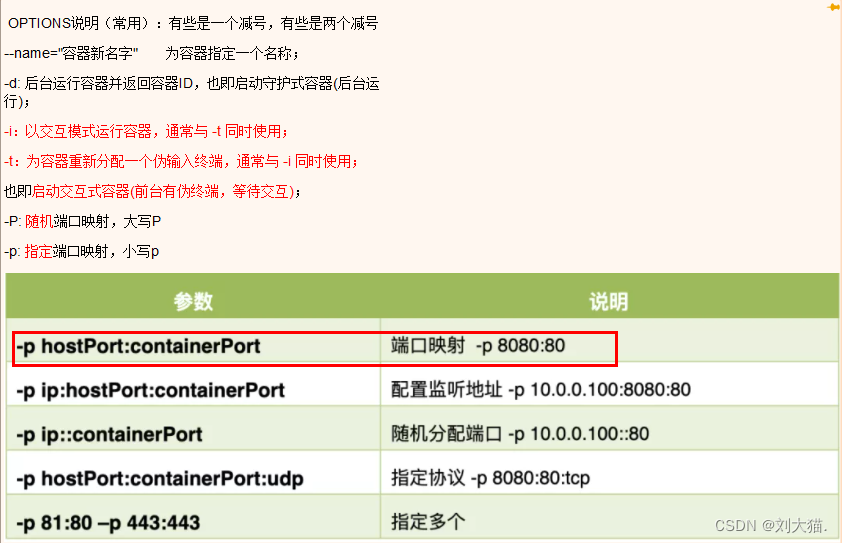Select the -p hostPort:containerPort cell
The height and width of the screenshot is (543, 842).
(x=139, y=346)
